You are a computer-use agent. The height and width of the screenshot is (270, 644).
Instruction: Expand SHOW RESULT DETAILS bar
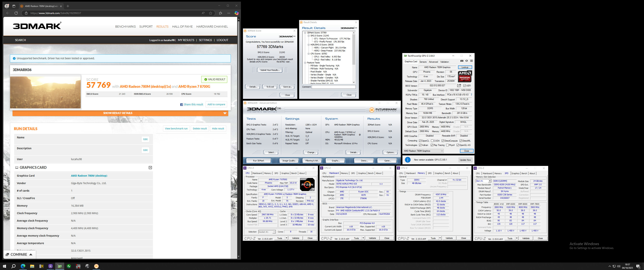pyautogui.click(x=120, y=113)
